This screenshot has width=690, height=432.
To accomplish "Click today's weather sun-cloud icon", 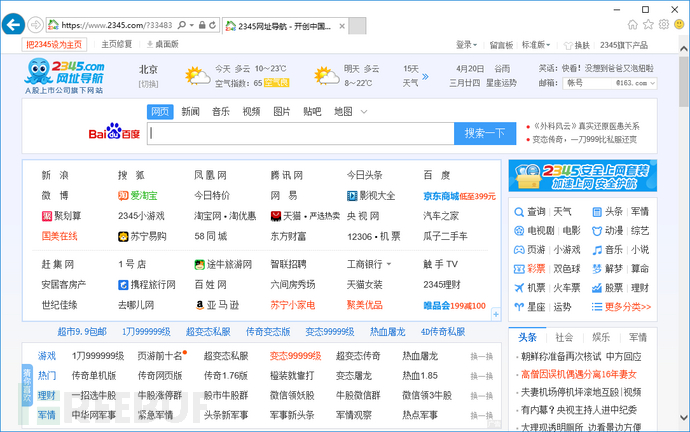I will pos(198,76).
